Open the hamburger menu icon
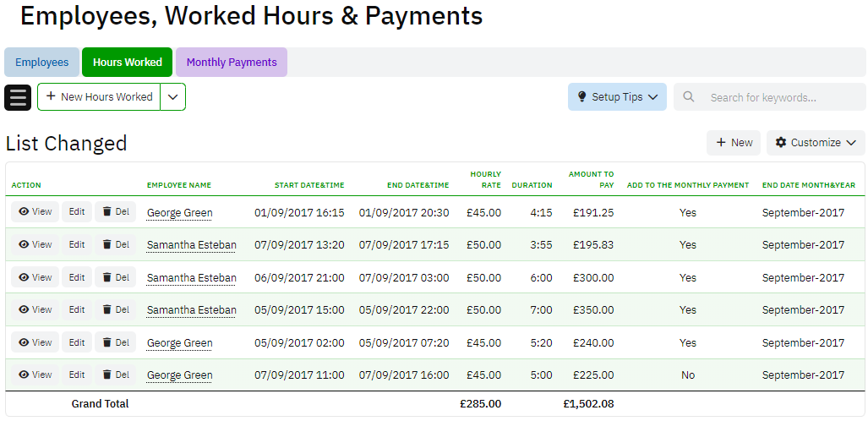This screenshot has width=868, height=421. pos(18,97)
